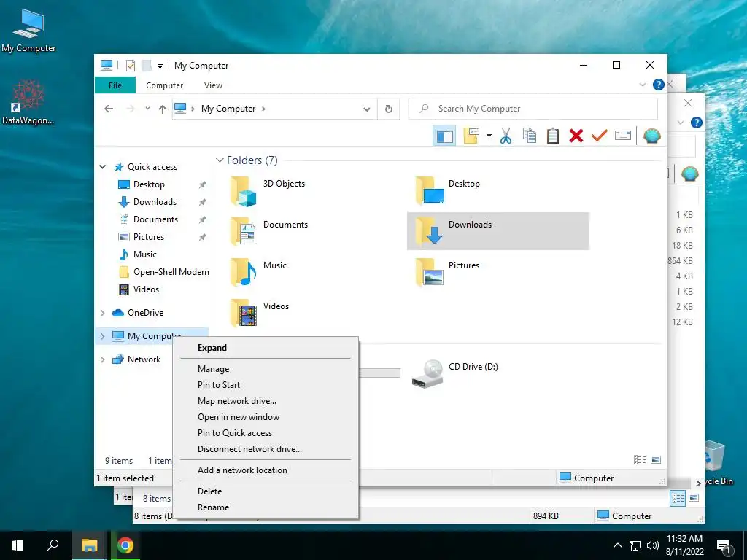Open the Windows Start button
The width and height of the screenshot is (747, 560).
tap(18, 545)
